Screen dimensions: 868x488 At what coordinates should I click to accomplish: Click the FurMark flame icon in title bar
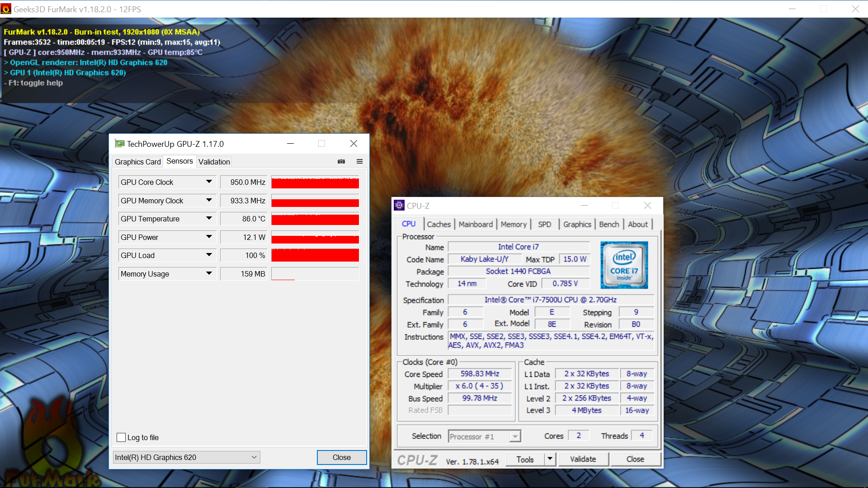6,9
